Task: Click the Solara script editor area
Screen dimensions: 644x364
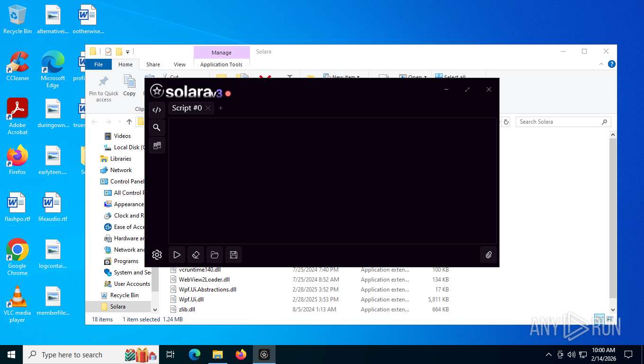Action: pyautogui.click(x=332, y=181)
